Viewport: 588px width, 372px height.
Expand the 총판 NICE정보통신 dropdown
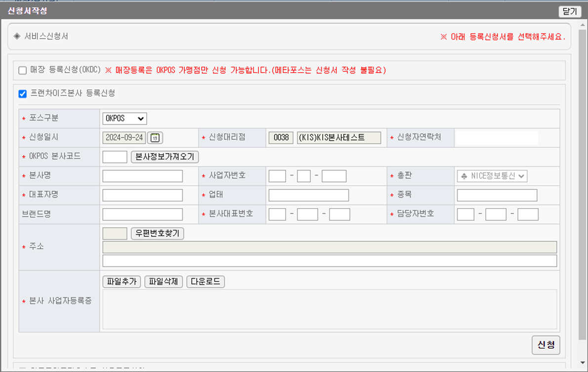coord(492,176)
